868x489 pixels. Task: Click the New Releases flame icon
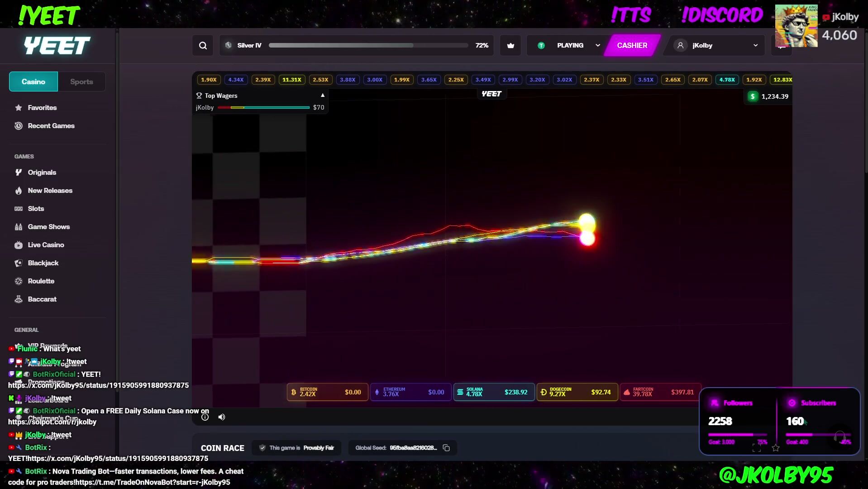pos(19,191)
